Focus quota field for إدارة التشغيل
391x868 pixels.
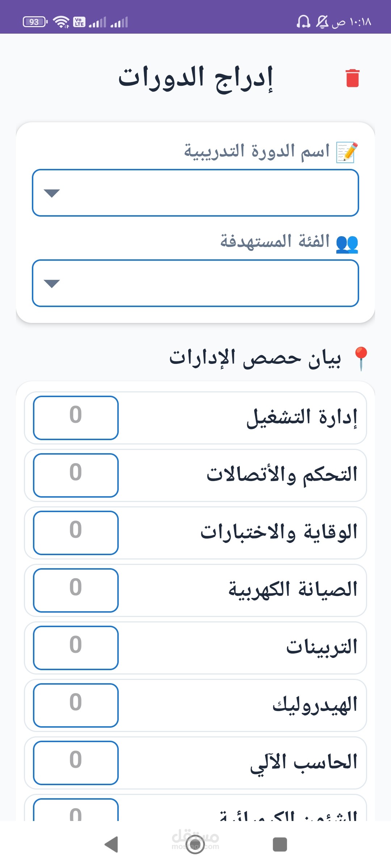point(76,418)
